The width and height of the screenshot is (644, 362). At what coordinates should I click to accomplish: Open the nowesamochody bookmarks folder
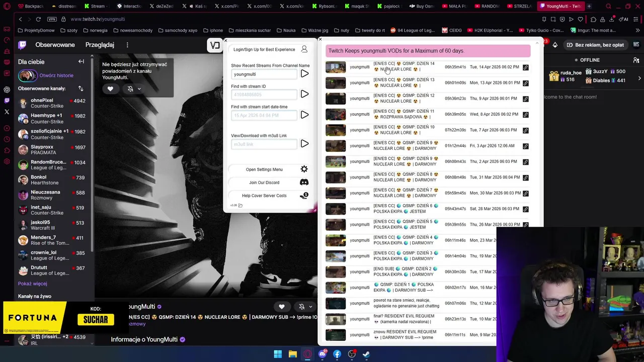[132, 30]
